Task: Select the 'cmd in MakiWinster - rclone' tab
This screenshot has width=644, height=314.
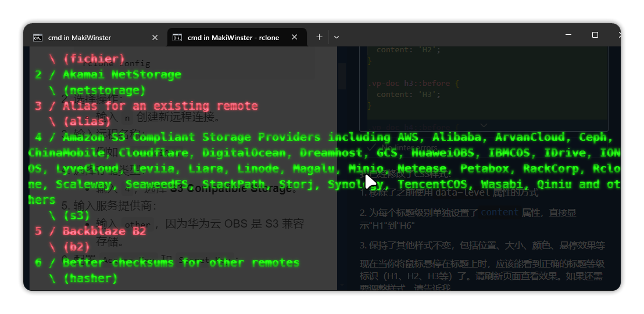Action: click(x=237, y=37)
